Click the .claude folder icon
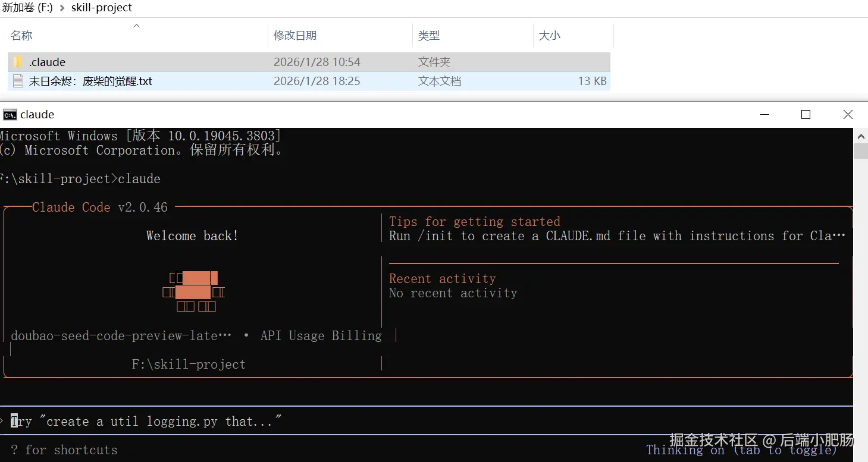The image size is (868, 462). (18, 62)
